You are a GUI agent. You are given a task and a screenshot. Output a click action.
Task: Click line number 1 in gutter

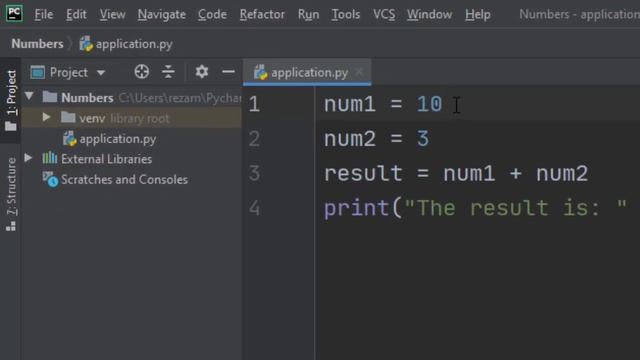(x=254, y=104)
